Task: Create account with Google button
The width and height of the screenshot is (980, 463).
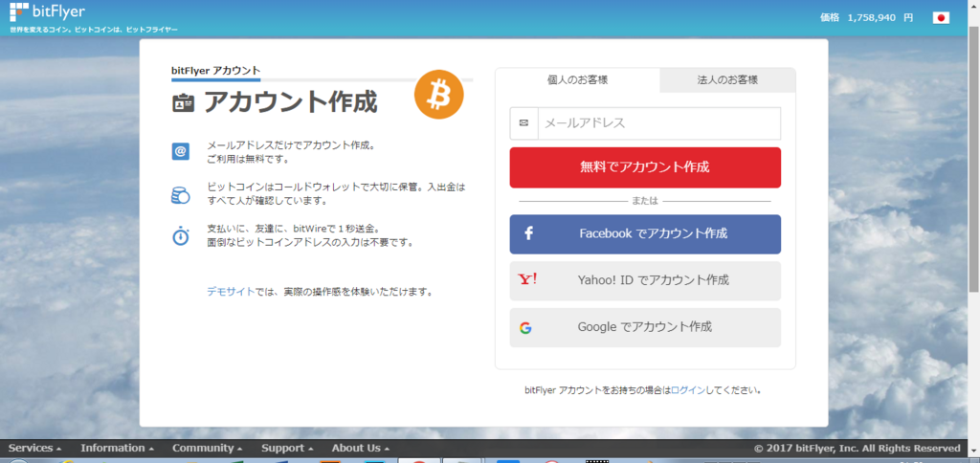Action: [645, 327]
